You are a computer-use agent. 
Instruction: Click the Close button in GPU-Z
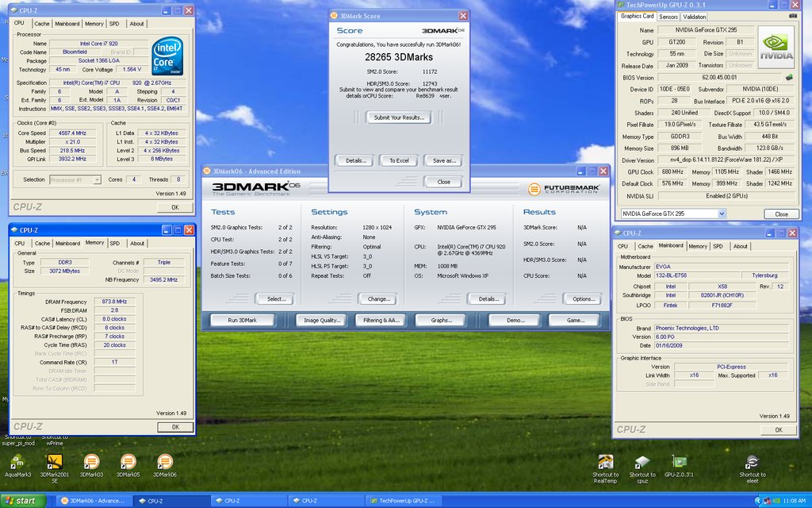pyautogui.click(x=781, y=214)
